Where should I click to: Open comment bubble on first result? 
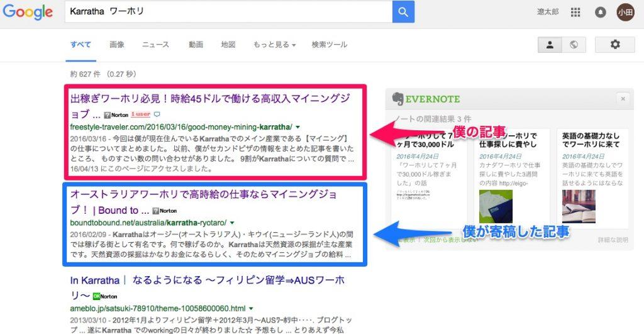[157, 114]
